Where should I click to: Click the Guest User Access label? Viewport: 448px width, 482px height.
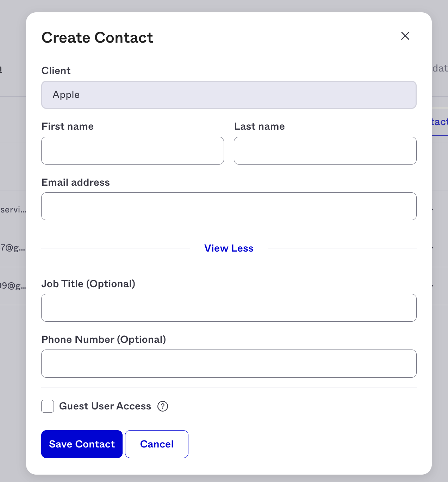click(x=105, y=406)
